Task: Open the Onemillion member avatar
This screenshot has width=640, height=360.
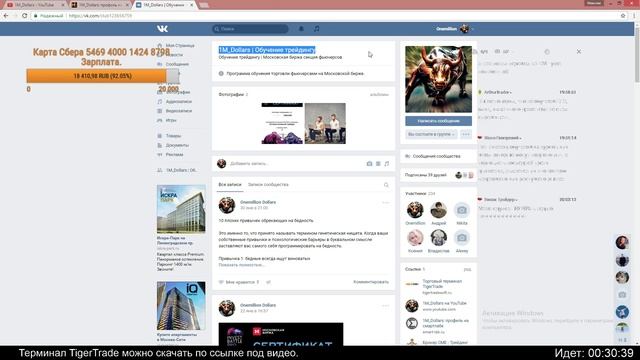Action: (x=415, y=210)
